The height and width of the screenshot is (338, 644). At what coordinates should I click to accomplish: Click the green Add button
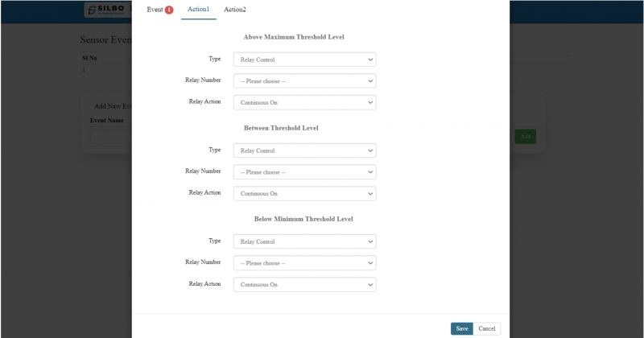click(525, 136)
